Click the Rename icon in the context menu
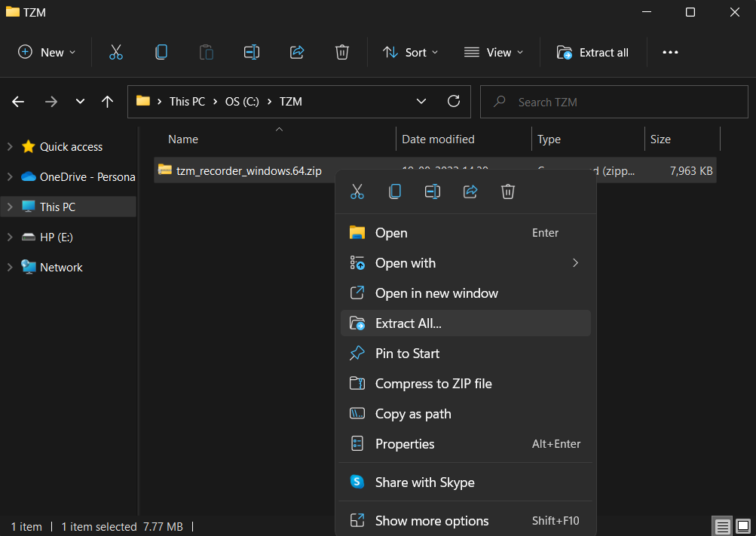The width and height of the screenshot is (756, 536). 433,191
